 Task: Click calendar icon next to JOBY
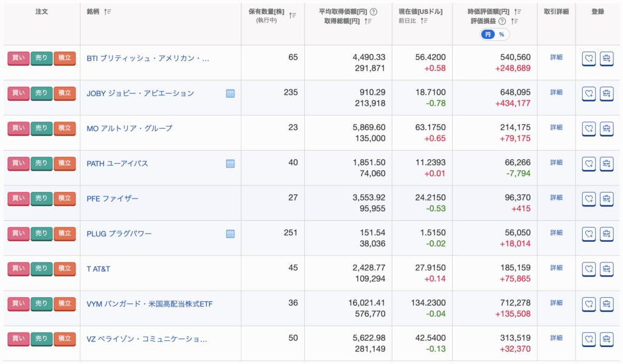230,94
